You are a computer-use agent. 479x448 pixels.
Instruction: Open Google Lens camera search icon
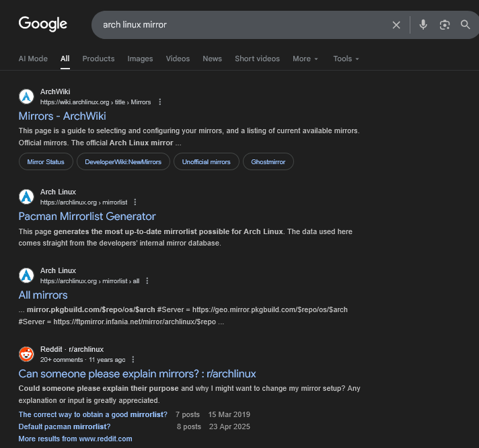click(x=445, y=25)
